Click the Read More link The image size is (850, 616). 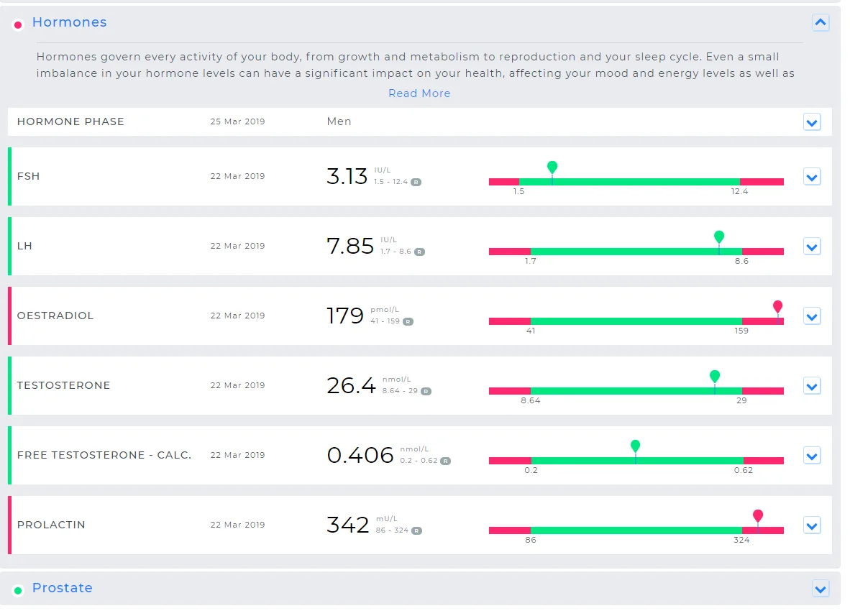419,93
